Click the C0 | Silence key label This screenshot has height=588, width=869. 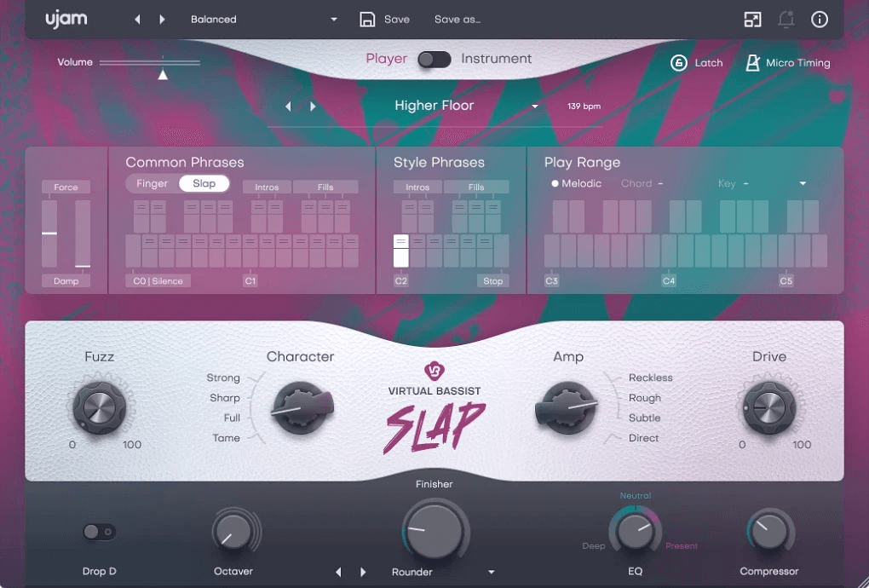(x=158, y=281)
